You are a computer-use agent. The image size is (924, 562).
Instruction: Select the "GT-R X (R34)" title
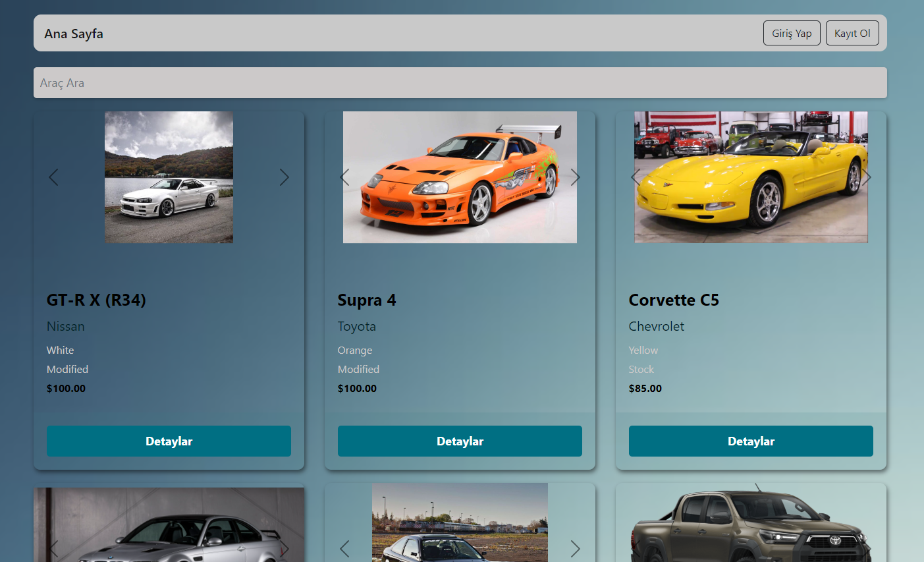[96, 300]
